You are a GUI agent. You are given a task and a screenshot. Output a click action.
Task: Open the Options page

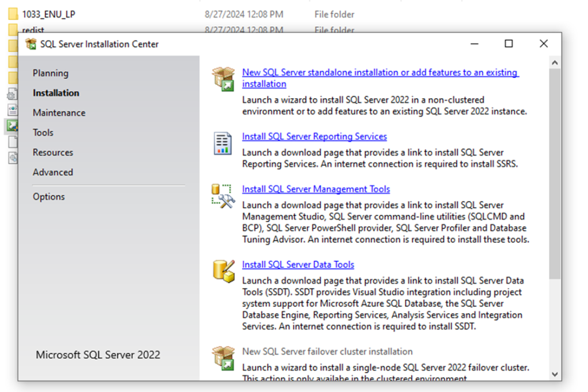(48, 196)
